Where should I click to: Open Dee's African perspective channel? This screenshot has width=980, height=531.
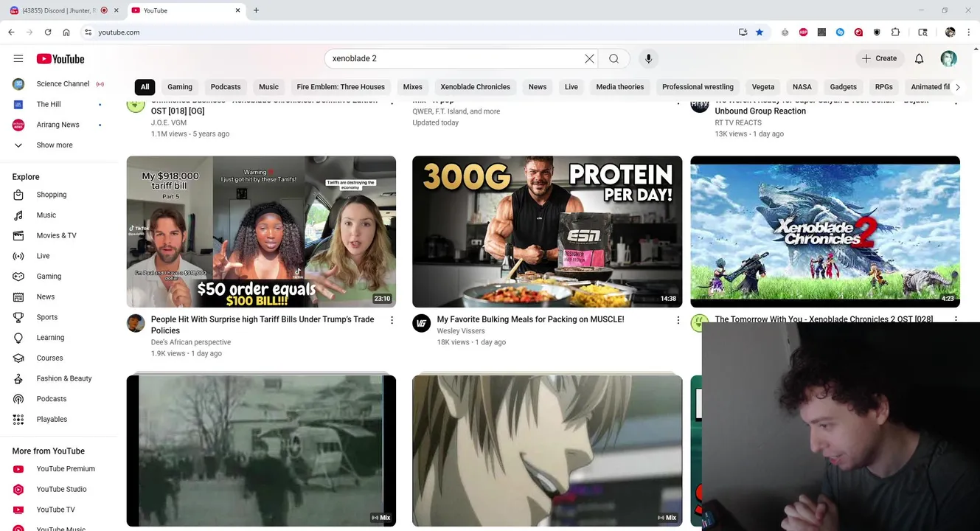pos(191,342)
